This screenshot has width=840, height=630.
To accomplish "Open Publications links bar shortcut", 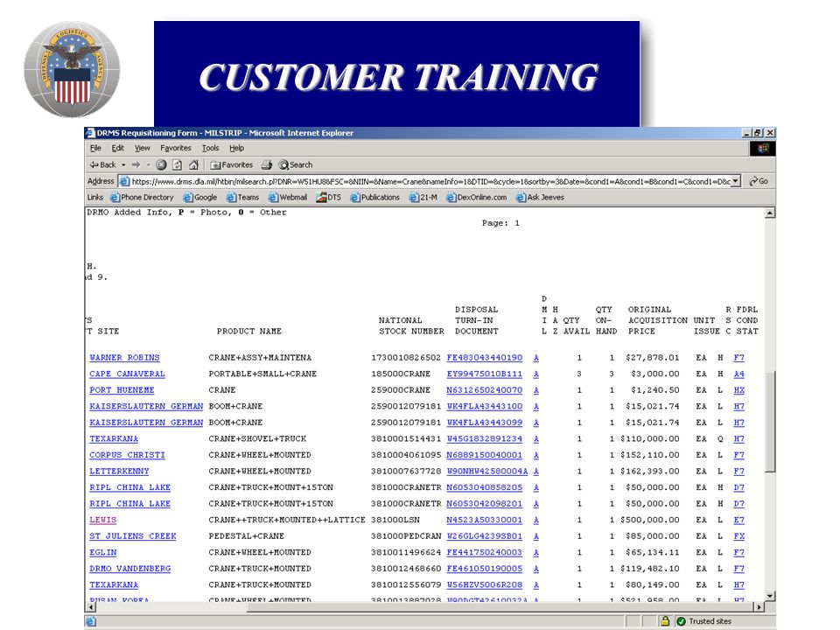I will [375, 197].
